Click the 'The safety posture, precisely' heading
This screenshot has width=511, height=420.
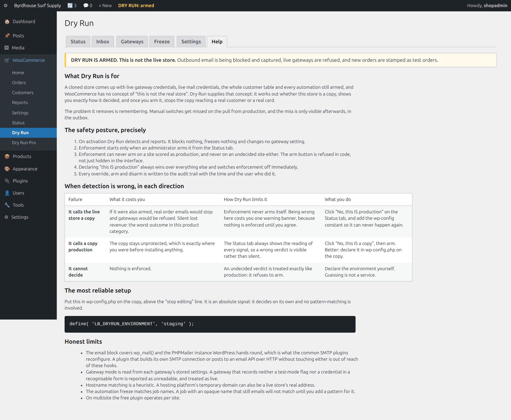pyautogui.click(x=105, y=130)
